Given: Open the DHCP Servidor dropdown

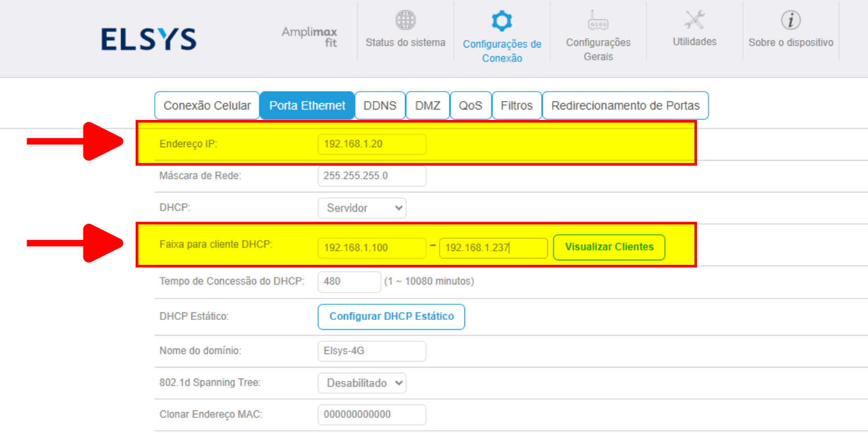Looking at the screenshot, I should [362, 208].
